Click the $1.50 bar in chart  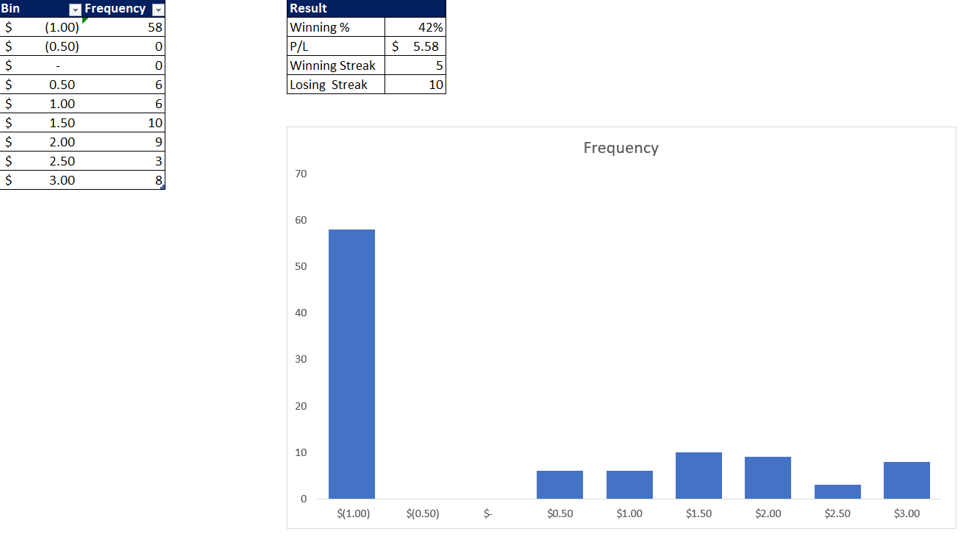698,476
